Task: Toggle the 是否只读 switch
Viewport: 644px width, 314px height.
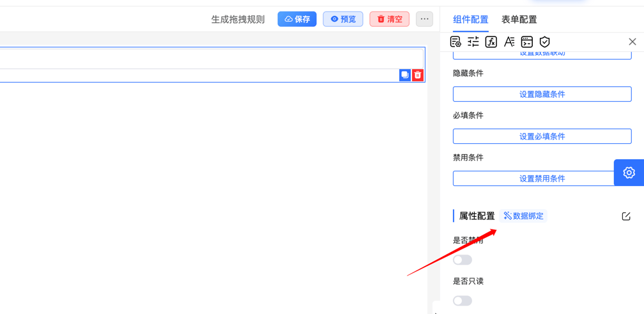Action: coord(463,301)
